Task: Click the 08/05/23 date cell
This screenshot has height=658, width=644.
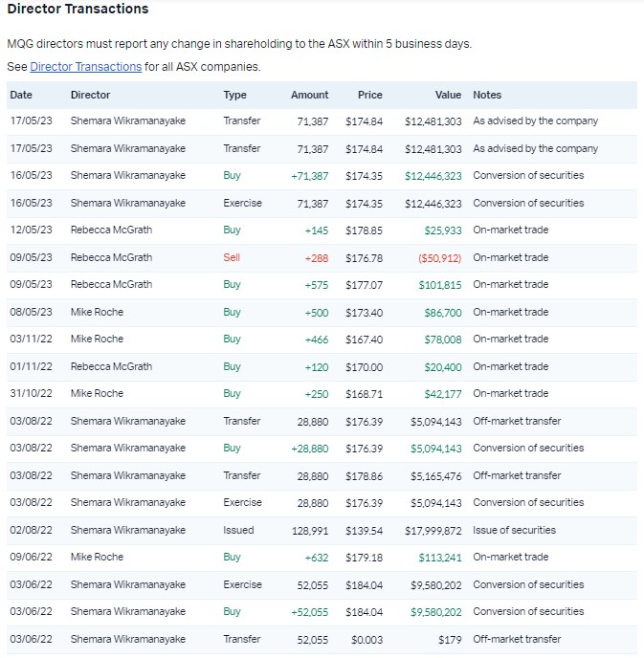Action: [32, 312]
